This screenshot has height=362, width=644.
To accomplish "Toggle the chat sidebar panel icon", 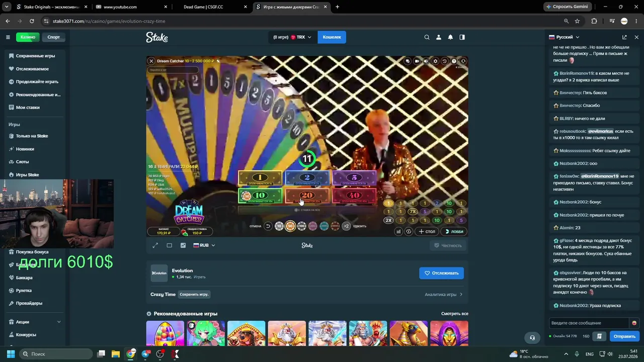I will (x=462, y=37).
